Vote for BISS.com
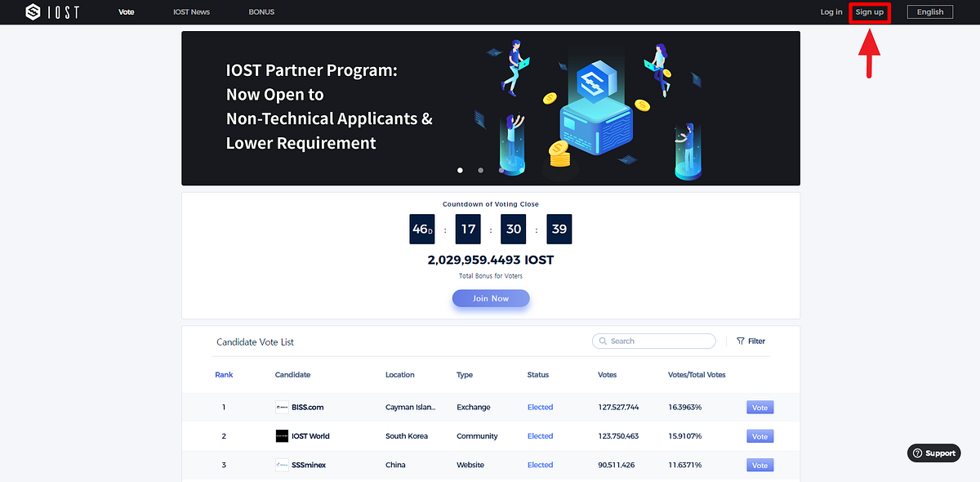The height and width of the screenshot is (482, 980). coord(759,408)
